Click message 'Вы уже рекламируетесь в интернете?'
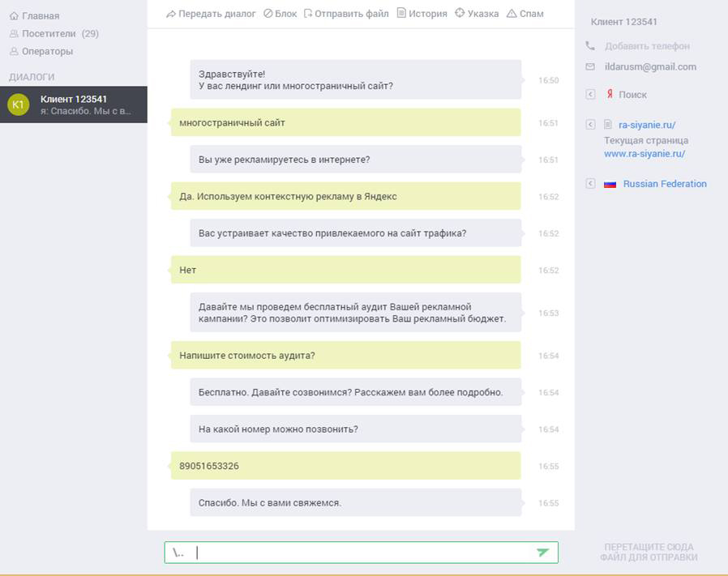This screenshot has width=728, height=576. (356, 160)
